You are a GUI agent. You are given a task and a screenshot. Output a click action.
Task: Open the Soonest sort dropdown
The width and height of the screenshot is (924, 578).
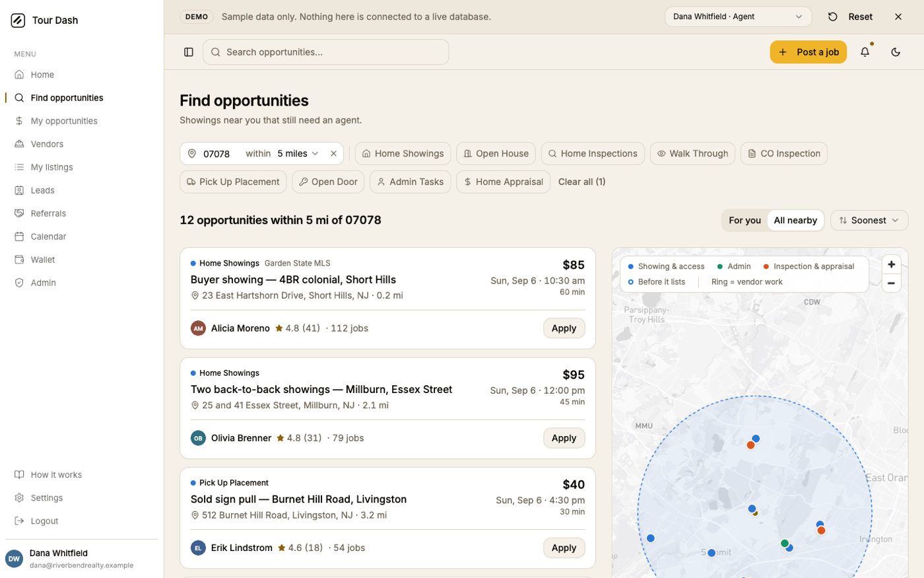pyautogui.click(x=869, y=221)
